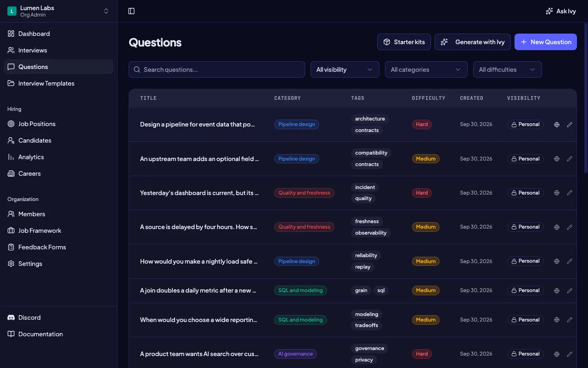Click Generate with Ivy
The height and width of the screenshot is (368, 588).
(x=473, y=42)
